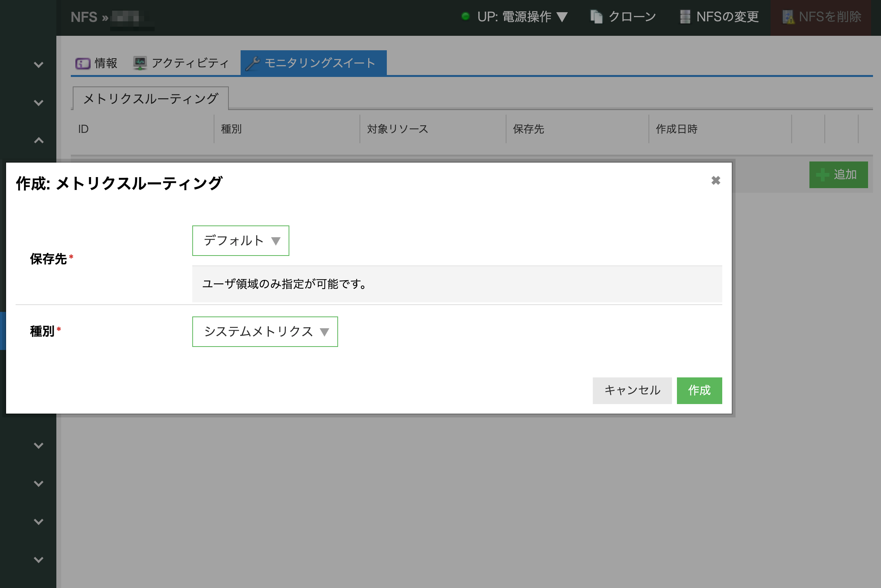The image size is (881, 588).
Task: Click the モニタリングスイート wrench icon
Action: [252, 63]
